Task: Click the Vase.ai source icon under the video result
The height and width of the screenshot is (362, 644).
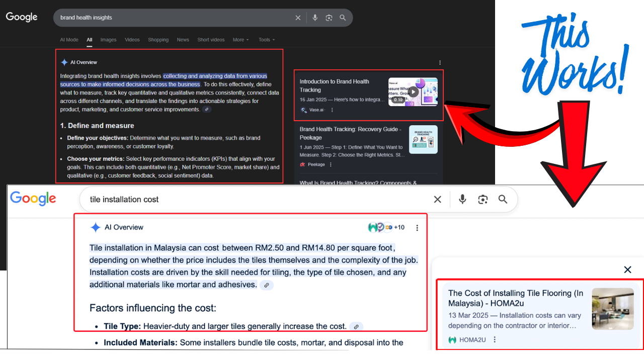Action: coord(303,110)
